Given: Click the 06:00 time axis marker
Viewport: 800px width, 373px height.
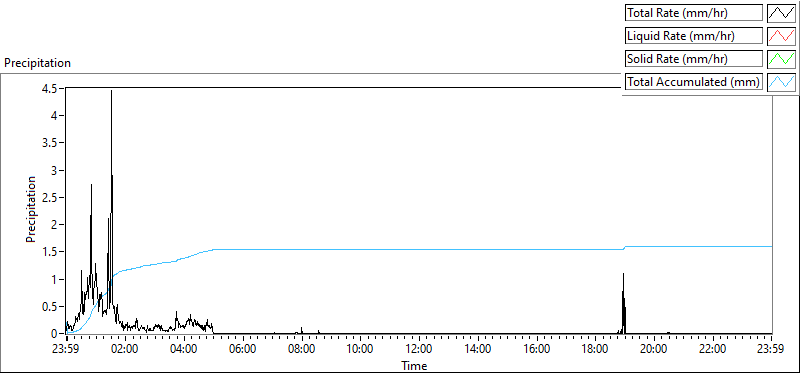Looking at the screenshot, I should (243, 350).
